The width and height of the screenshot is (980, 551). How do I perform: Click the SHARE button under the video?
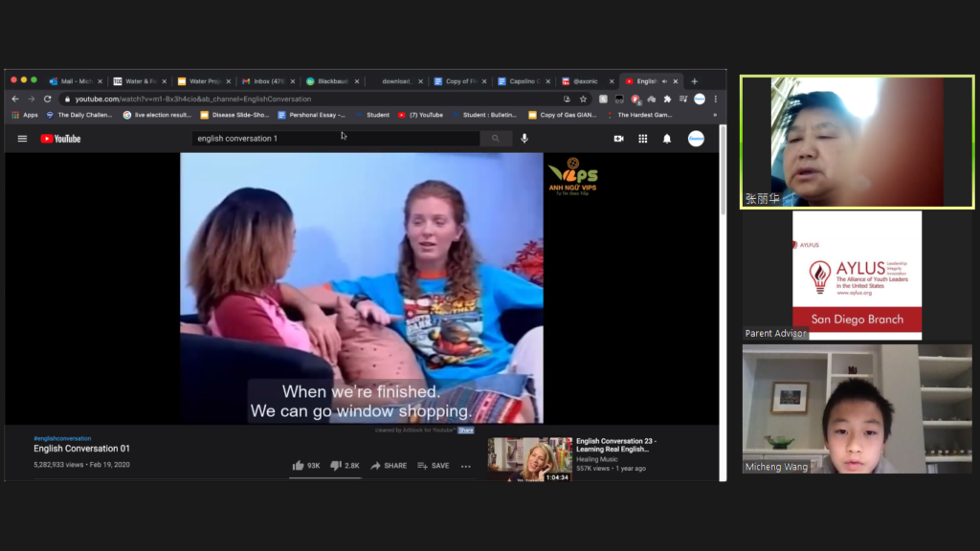pyautogui.click(x=389, y=466)
